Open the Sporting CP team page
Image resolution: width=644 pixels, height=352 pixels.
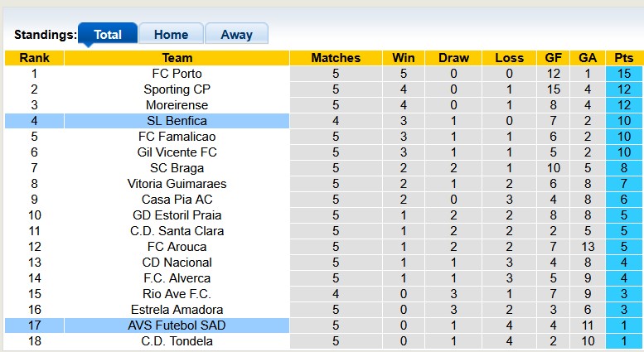click(177, 89)
